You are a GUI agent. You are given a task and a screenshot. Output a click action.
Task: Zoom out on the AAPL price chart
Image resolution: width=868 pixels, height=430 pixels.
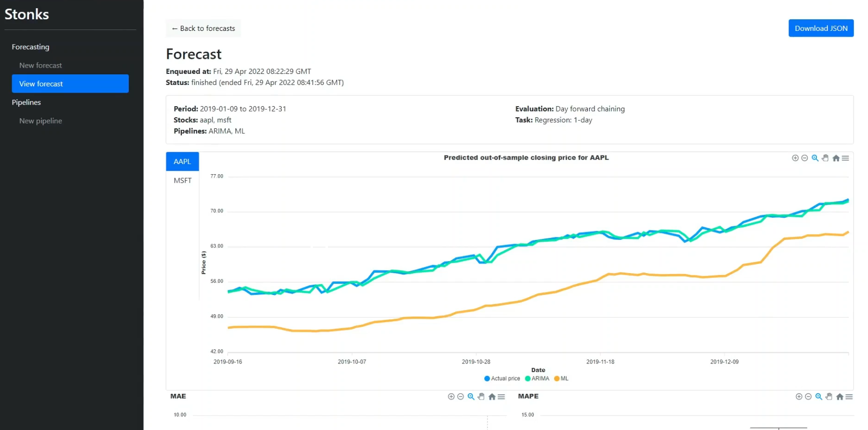[804, 158]
